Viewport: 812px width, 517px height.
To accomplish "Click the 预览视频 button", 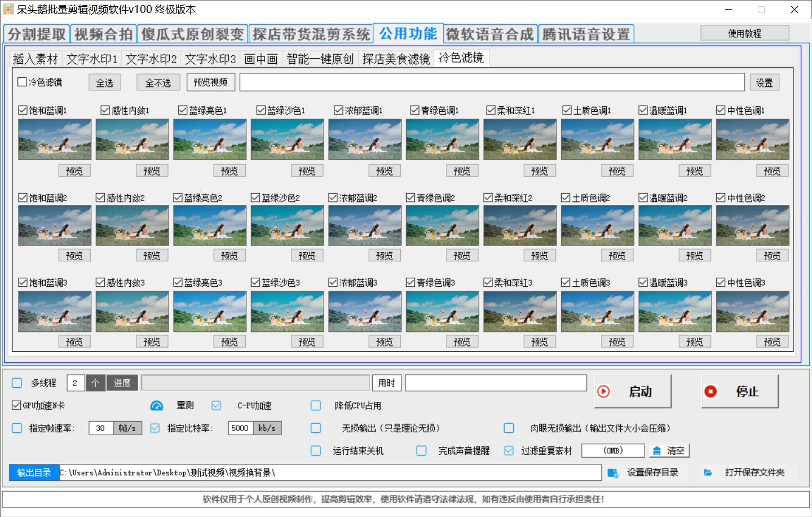I will tap(210, 82).
